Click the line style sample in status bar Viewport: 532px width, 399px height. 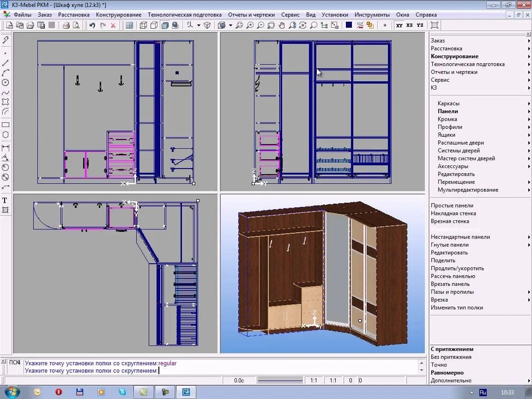(x=280, y=381)
